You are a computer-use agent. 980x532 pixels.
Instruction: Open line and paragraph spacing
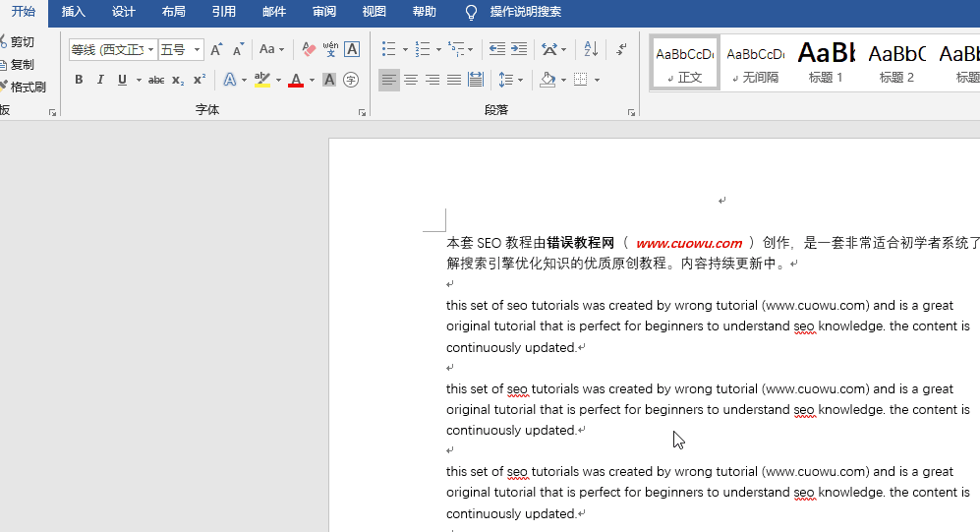pos(505,80)
